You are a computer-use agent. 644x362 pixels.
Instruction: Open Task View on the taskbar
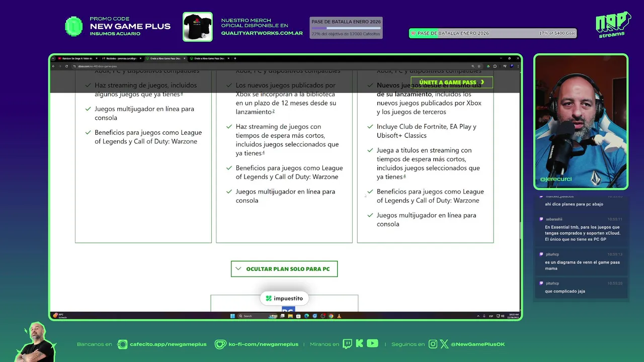282,316
